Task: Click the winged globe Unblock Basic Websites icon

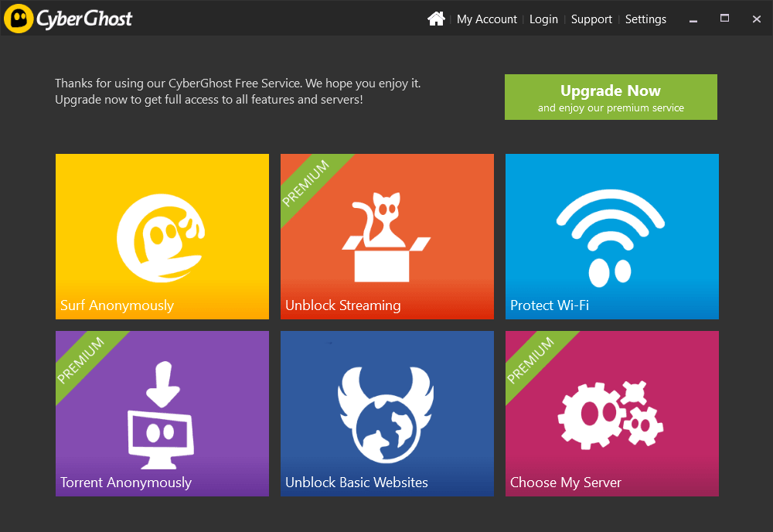Action: (x=386, y=414)
